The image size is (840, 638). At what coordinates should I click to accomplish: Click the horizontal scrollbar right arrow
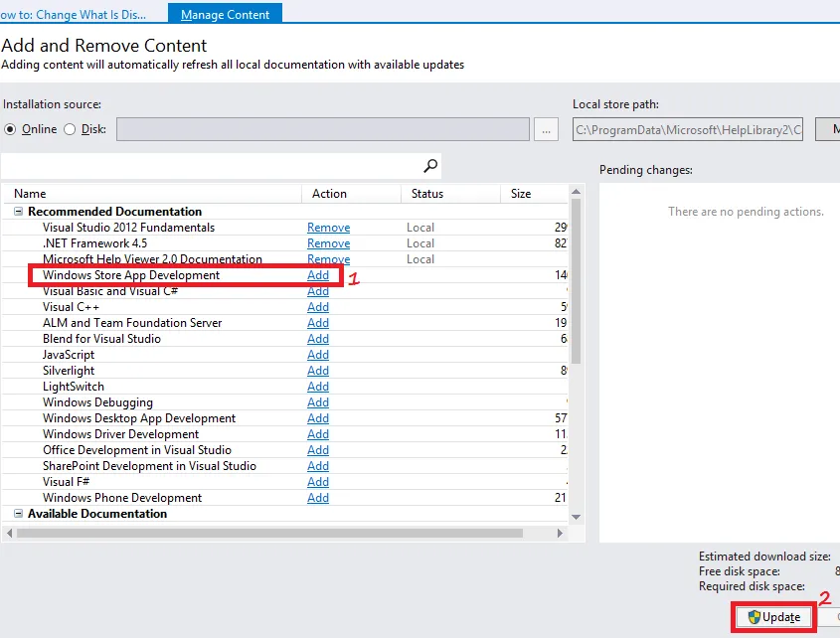point(560,533)
